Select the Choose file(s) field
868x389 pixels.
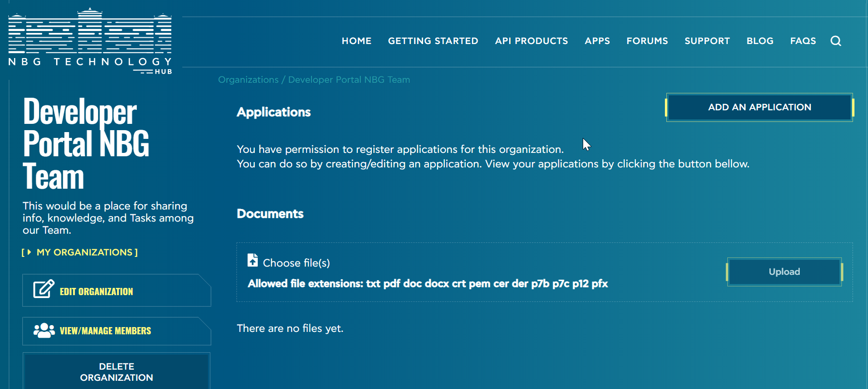[296, 263]
